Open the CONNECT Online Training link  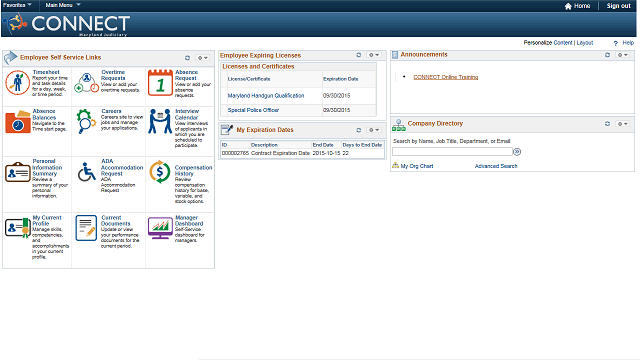pyautogui.click(x=445, y=77)
